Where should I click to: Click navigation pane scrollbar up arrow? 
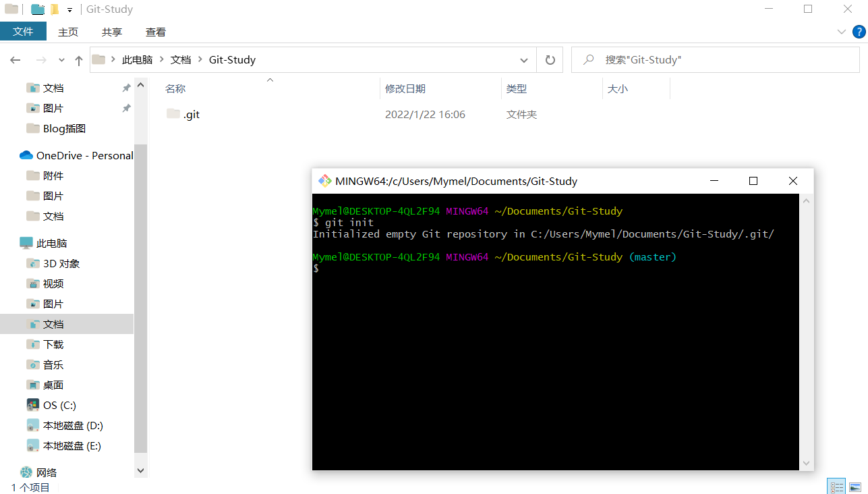(x=140, y=84)
